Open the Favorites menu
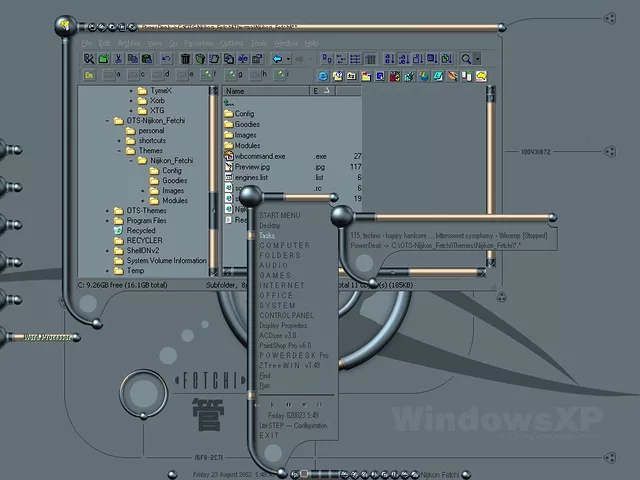The width and height of the screenshot is (640, 480). click(x=197, y=44)
